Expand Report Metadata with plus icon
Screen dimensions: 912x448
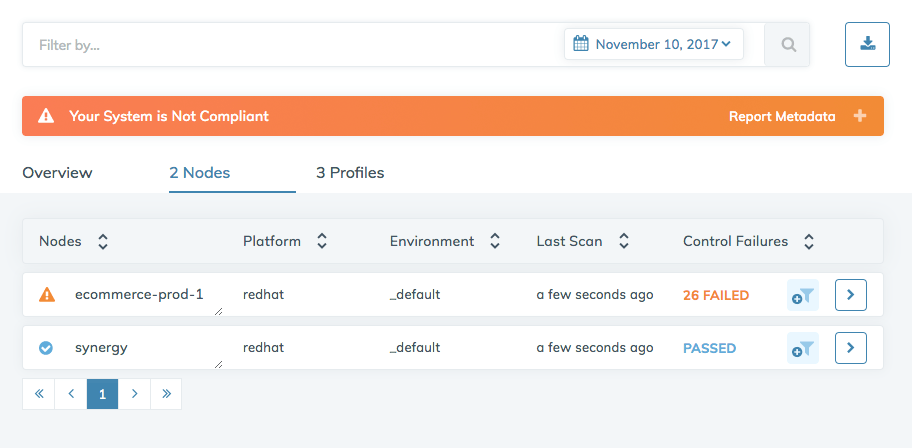[x=859, y=116]
